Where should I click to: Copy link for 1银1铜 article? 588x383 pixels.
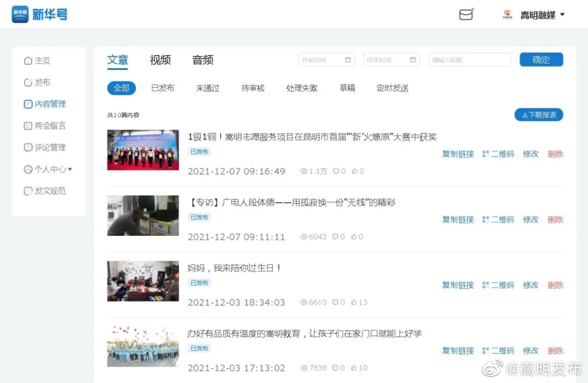[x=458, y=154]
